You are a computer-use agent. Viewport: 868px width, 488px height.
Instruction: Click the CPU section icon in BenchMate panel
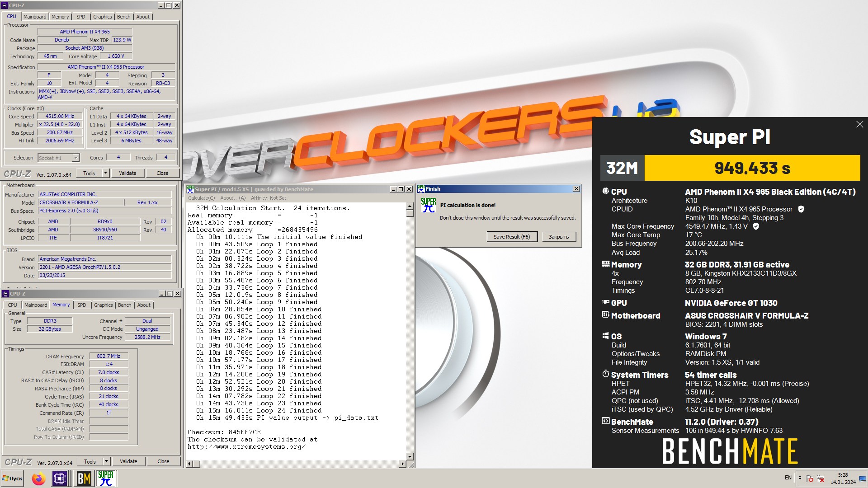coord(605,191)
